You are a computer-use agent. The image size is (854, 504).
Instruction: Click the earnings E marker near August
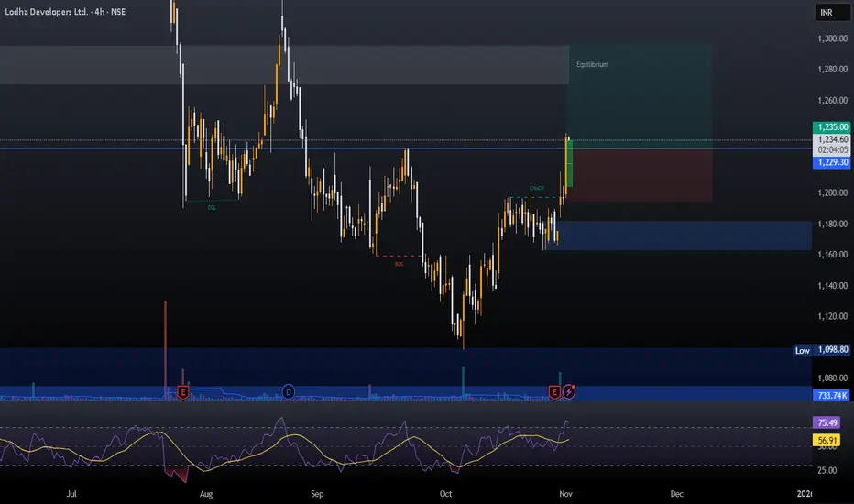[183, 392]
